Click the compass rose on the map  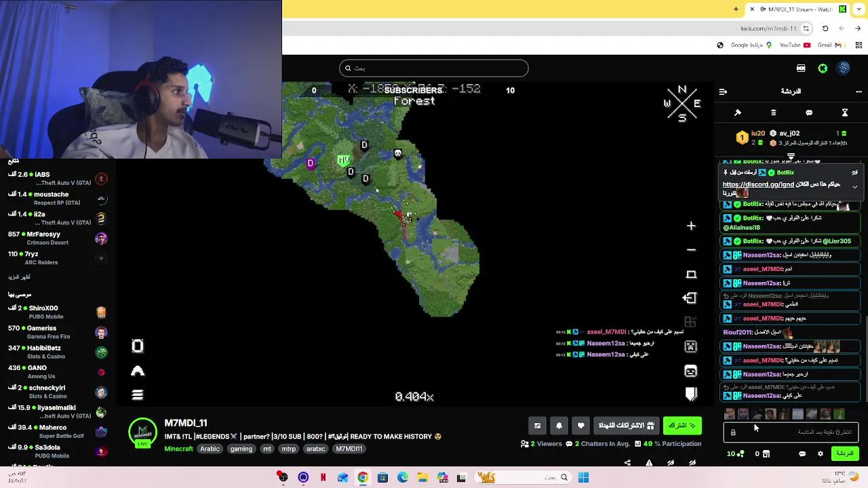click(x=682, y=104)
